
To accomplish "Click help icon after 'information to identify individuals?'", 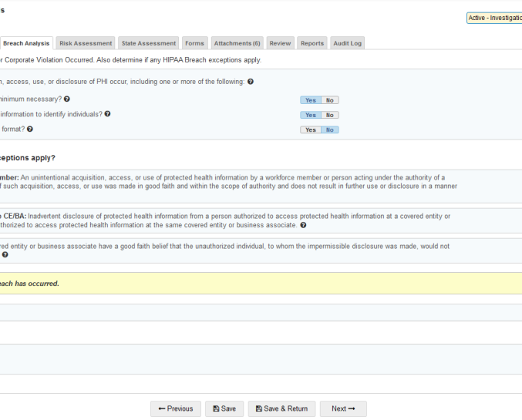I will pos(108,114).
